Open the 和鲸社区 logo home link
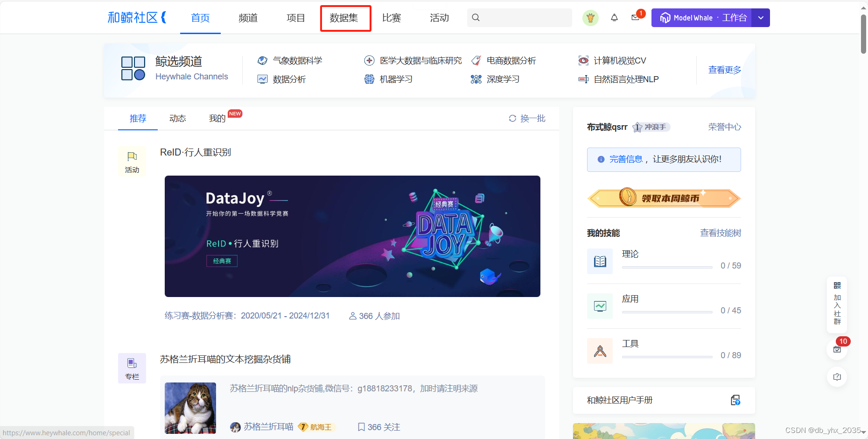 [x=137, y=18]
